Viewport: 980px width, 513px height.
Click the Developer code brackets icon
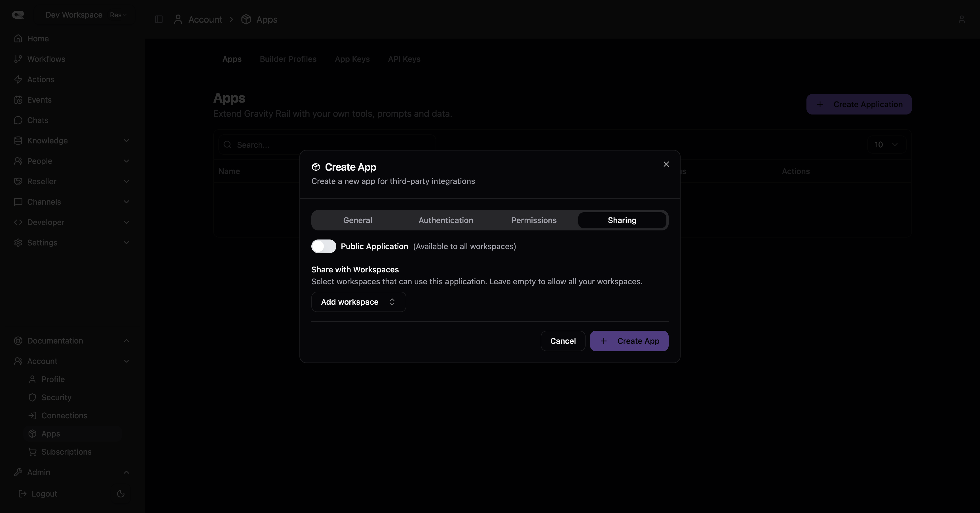[x=18, y=222]
